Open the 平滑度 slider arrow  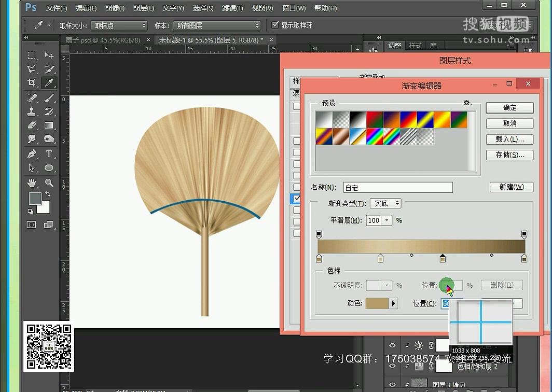tap(387, 220)
